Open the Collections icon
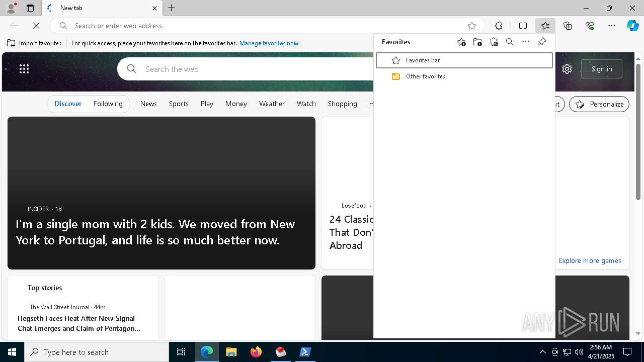Screen dimensions: 644x362 [x=568, y=26]
